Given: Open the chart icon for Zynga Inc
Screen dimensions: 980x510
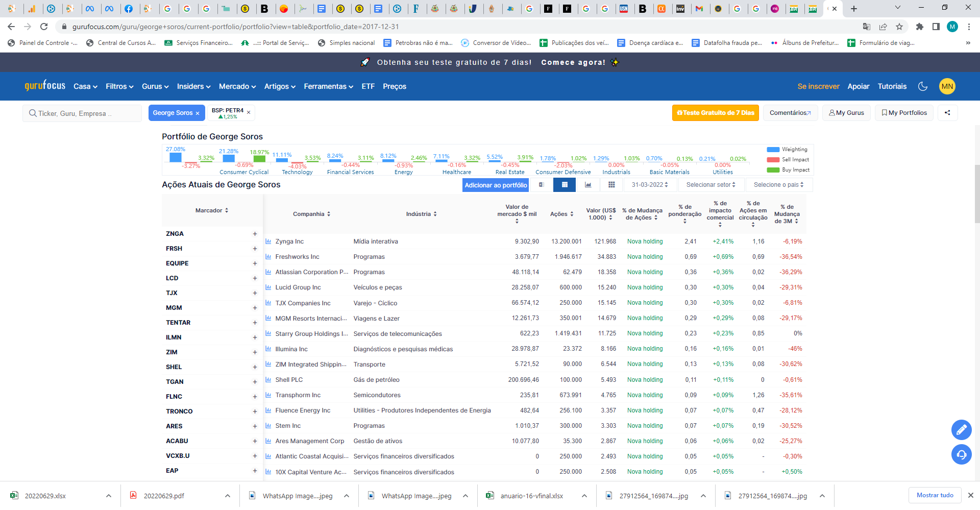Looking at the screenshot, I should pyautogui.click(x=268, y=241).
